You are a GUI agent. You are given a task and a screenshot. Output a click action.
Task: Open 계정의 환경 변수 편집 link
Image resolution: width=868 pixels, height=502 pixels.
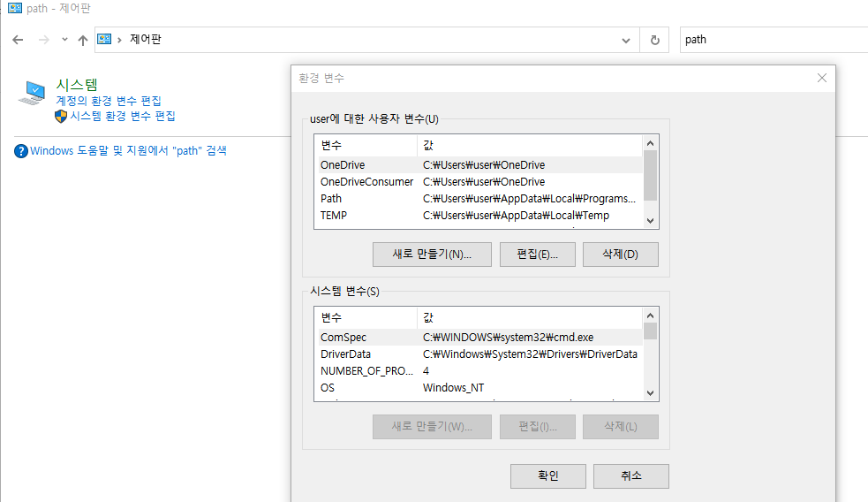(109, 101)
